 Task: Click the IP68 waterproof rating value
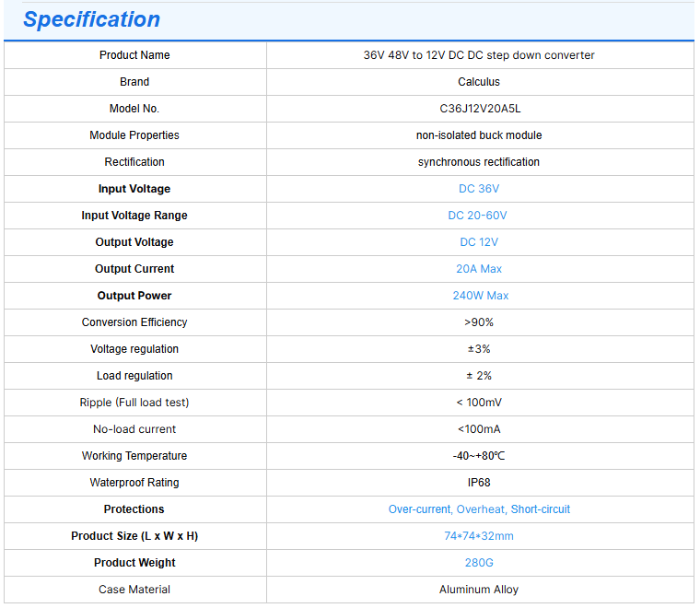click(479, 483)
